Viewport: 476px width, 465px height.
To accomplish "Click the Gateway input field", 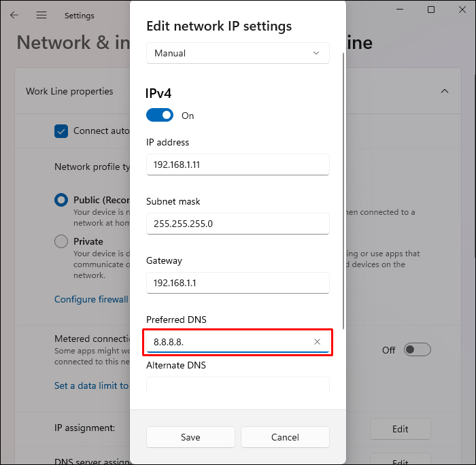I will point(237,283).
